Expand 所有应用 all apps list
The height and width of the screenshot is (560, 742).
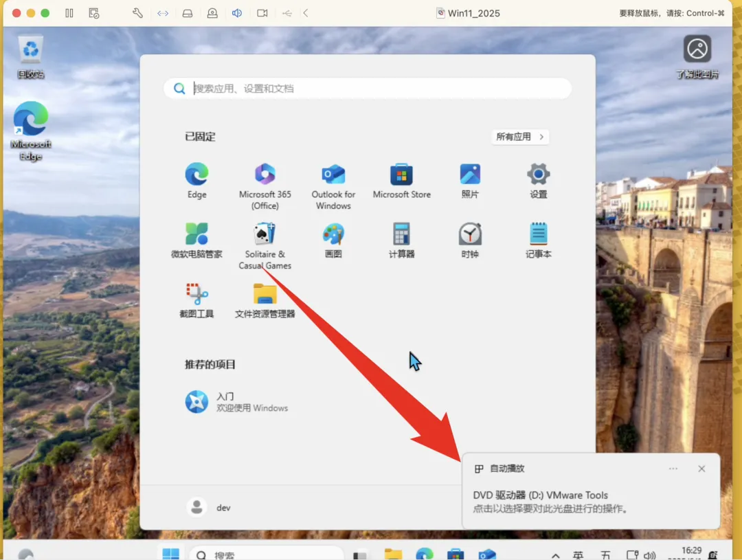coord(519,137)
